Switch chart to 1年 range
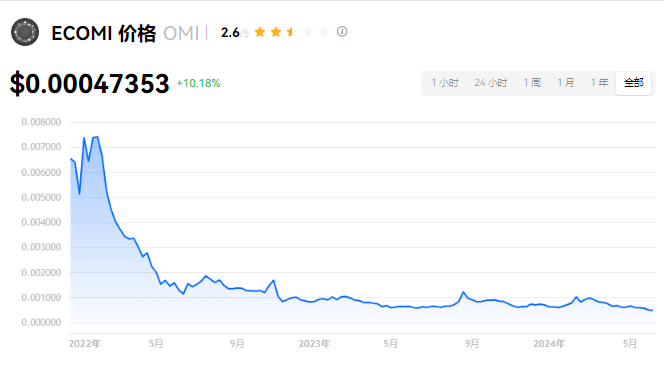Screen dimensions: 664x368 tap(600, 83)
